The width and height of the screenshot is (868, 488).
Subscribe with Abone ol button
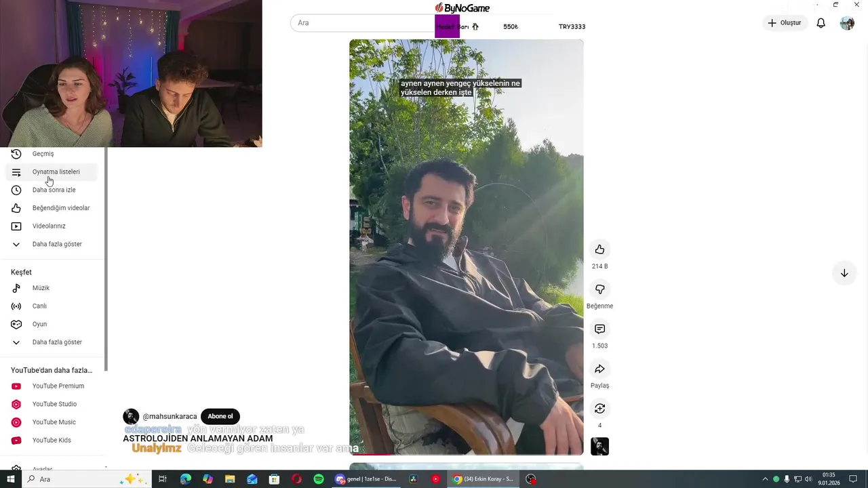click(220, 416)
